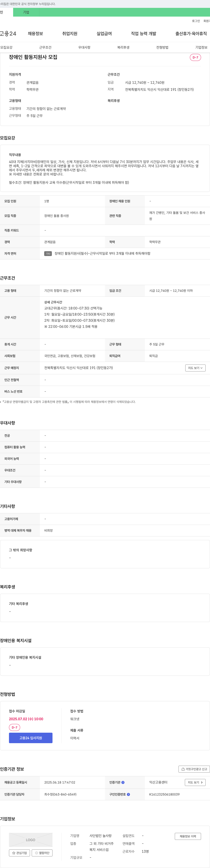Apply with 고용24 입사지원 button

click(x=31, y=738)
